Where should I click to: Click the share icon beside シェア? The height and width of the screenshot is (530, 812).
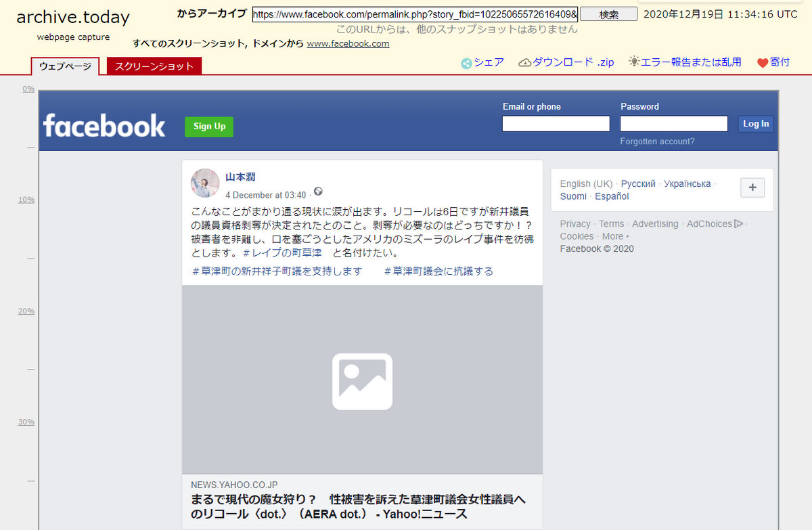point(466,63)
